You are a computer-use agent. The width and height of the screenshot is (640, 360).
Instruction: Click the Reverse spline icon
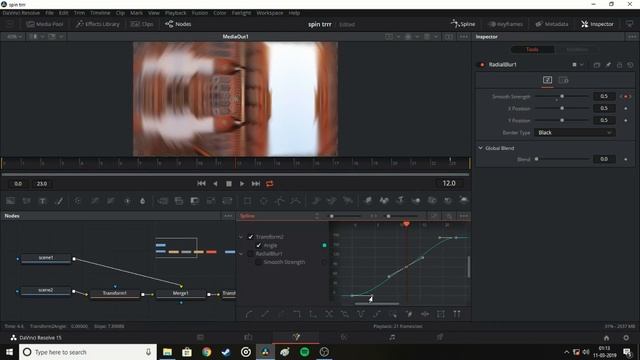[329, 314]
